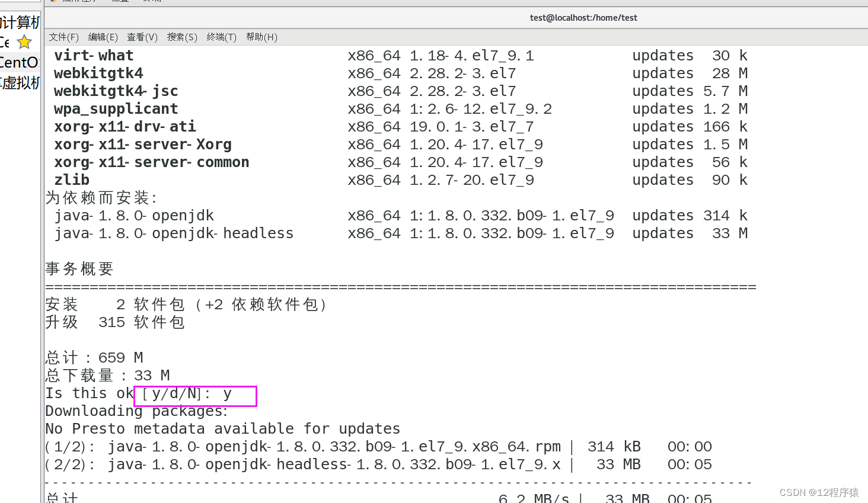868x503 pixels.
Task: Click the (1/2) openjdk rpm download line
Action: click(x=378, y=447)
